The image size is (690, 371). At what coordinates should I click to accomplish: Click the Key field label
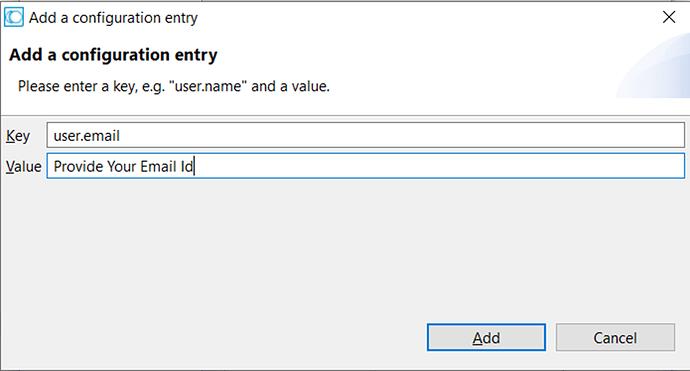18,136
